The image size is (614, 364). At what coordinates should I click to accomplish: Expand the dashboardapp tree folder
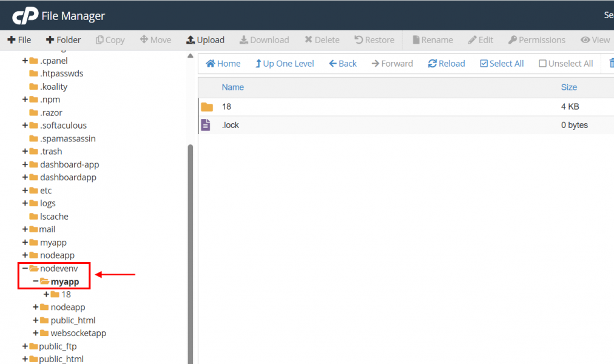25,177
